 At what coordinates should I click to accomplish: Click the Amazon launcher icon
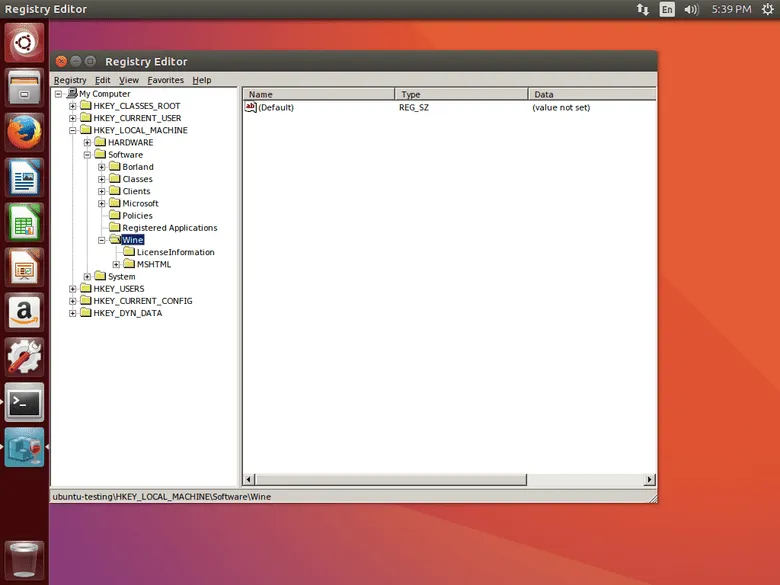(24, 312)
